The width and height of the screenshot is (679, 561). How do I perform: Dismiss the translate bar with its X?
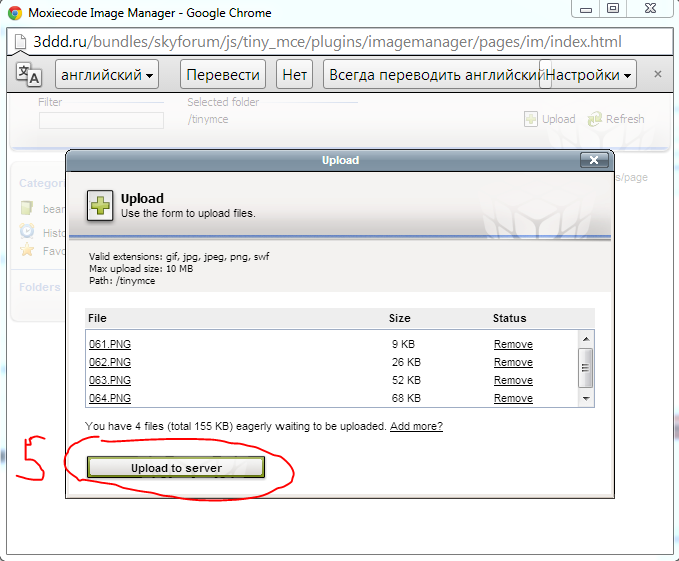click(x=657, y=74)
